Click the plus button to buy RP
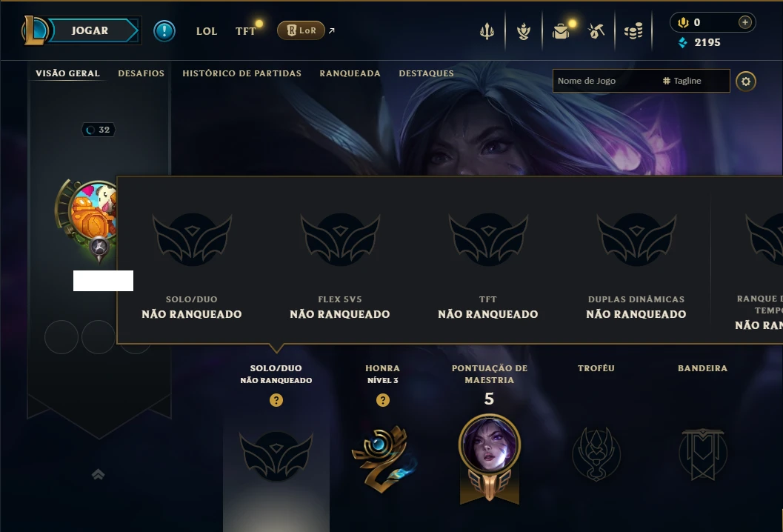The image size is (783, 532). (744, 22)
